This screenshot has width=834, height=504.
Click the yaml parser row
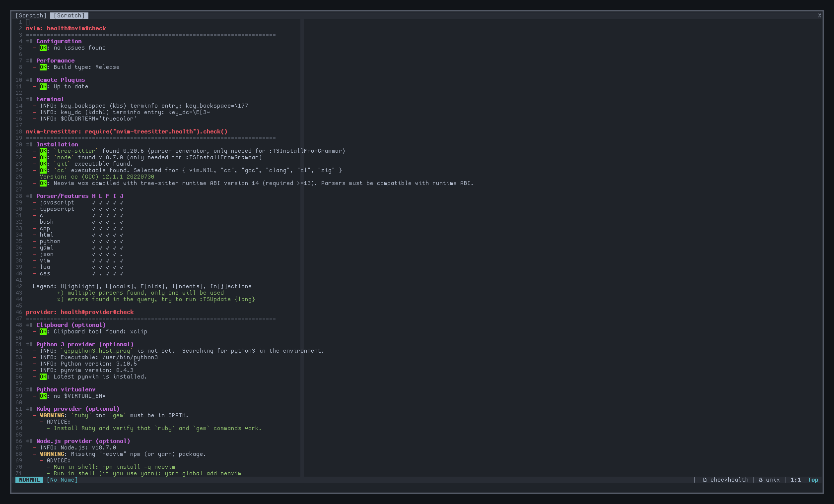point(78,248)
